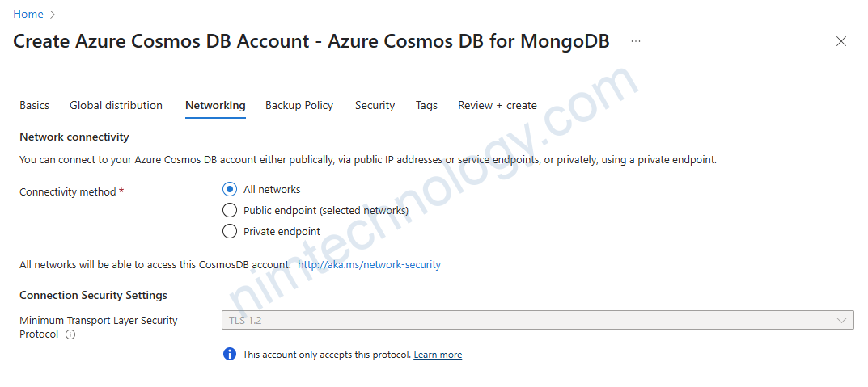Open the Security tab
Image resolution: width=868 pixels, height=387 pixels.
[x=375, y=106]
